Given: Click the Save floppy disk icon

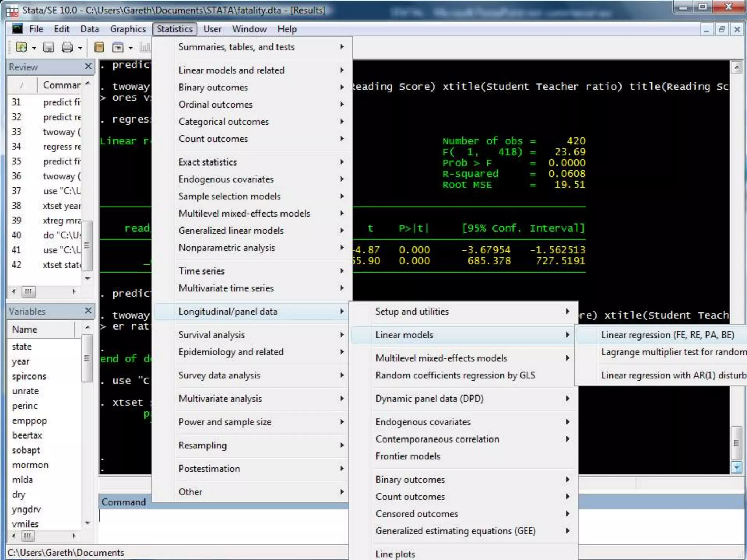Looking at the screenshot, I should [49, 47].
